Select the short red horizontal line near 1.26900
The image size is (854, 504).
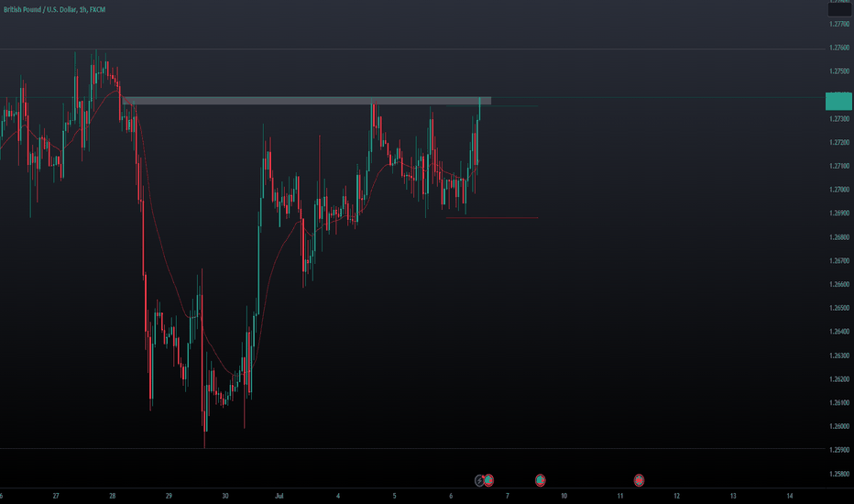click(492, 218)
